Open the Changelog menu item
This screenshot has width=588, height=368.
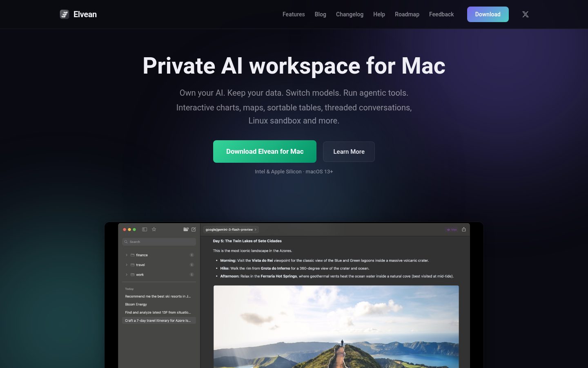pyautogui.click(x=350, y=14)
